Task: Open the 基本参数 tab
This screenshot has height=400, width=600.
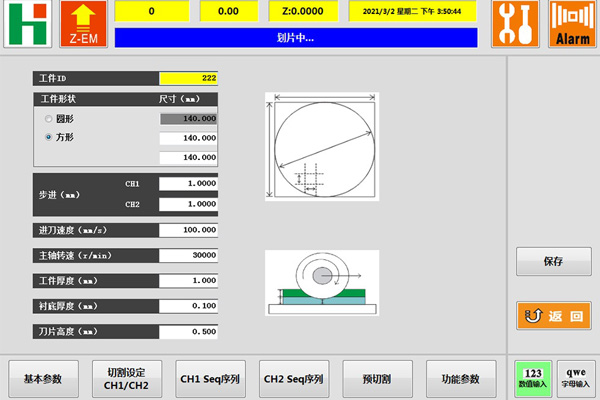Action: [x=43, y=379]
